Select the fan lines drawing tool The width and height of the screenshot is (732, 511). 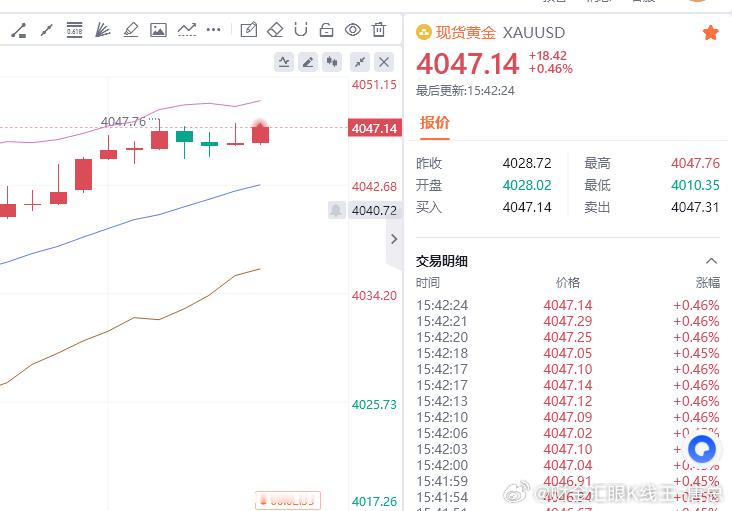103,30
